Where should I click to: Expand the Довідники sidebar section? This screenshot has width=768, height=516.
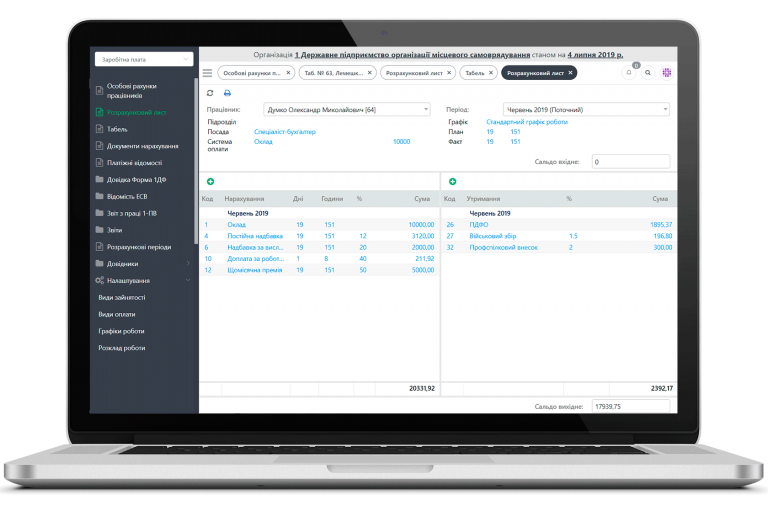189,263
